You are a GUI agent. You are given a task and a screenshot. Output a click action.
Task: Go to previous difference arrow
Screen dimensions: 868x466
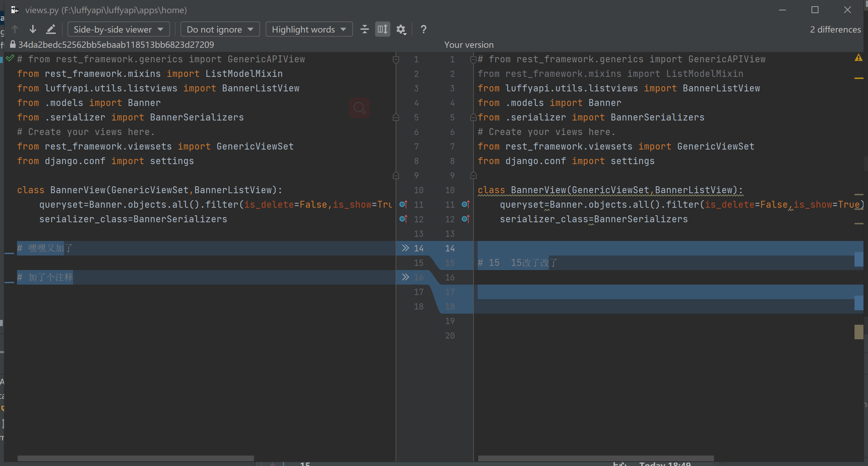click(x=15, y=29)
